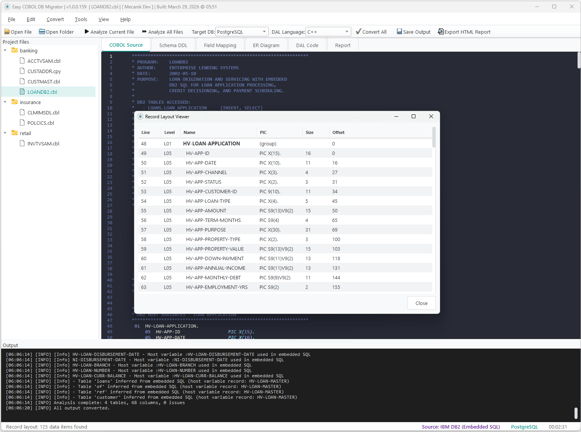Select the HV-APP-CUSTOMER-ID row

tap(285, 192)
